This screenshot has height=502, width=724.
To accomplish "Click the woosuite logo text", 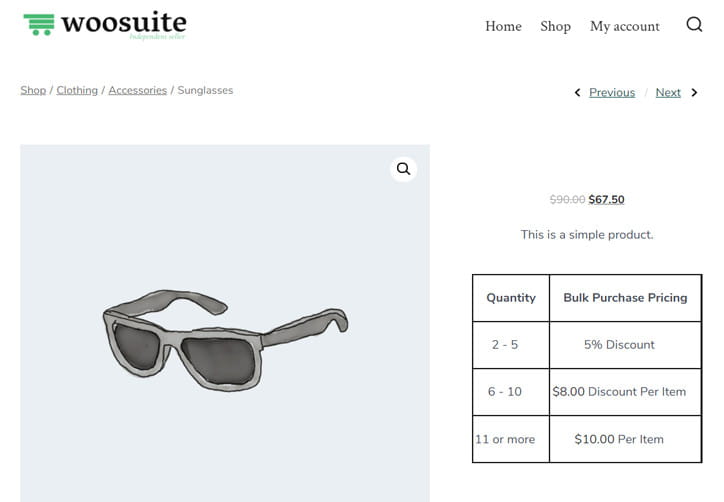I will 124,23.
